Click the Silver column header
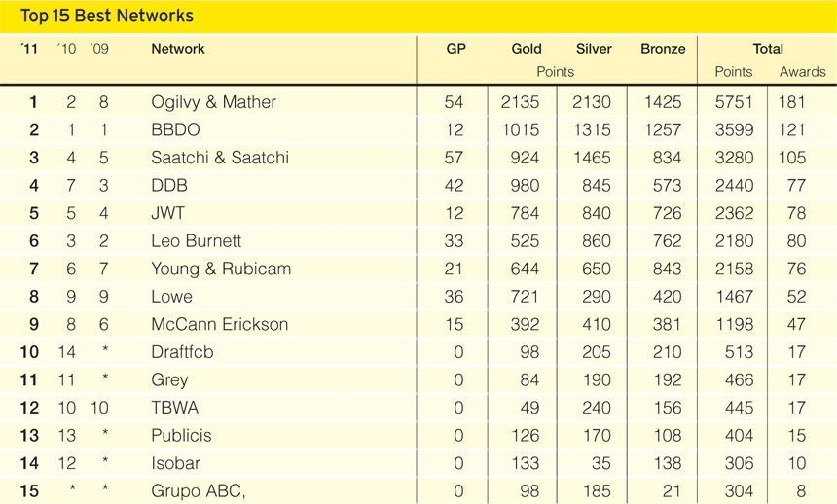The image size is (837, 504). pos(594,49)
